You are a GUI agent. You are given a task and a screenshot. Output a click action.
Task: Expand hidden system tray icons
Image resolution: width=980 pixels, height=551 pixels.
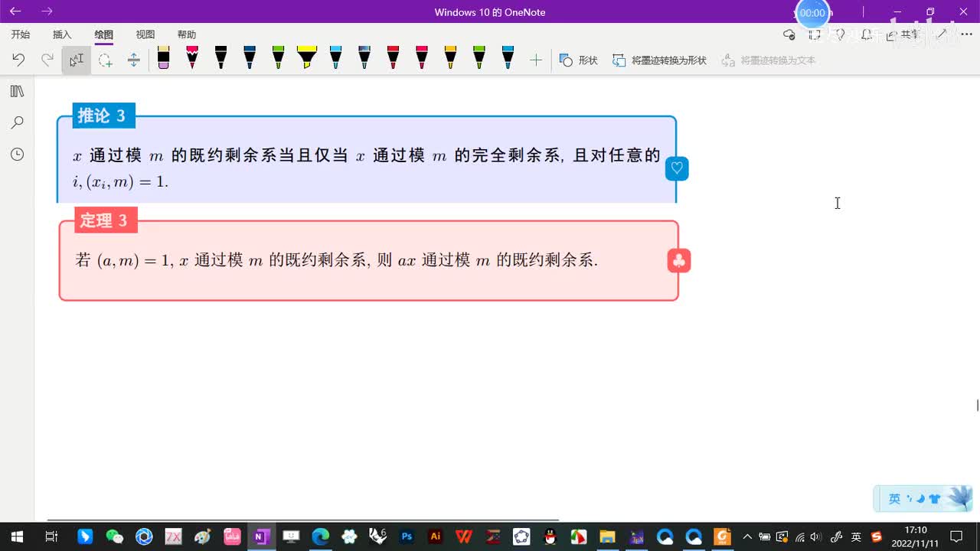[x=747, y=536]
